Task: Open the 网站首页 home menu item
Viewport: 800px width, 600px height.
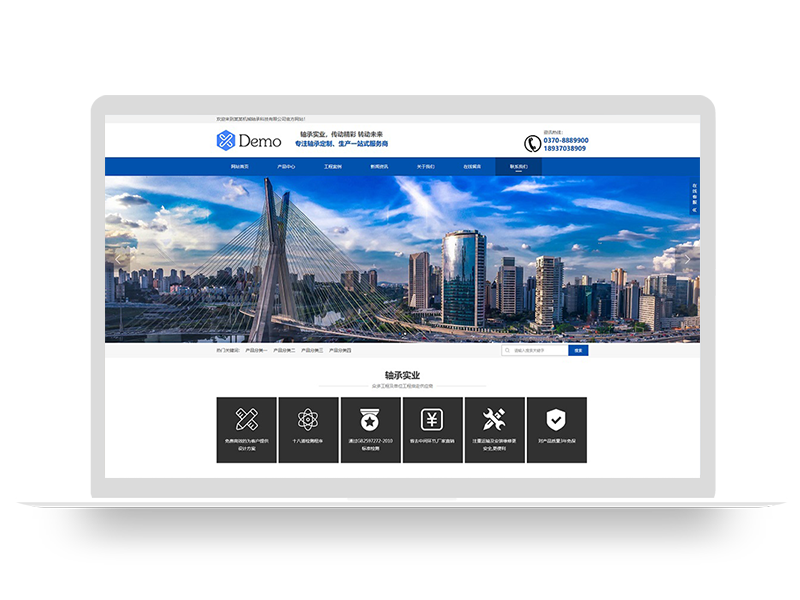Action: pos(240,167)
